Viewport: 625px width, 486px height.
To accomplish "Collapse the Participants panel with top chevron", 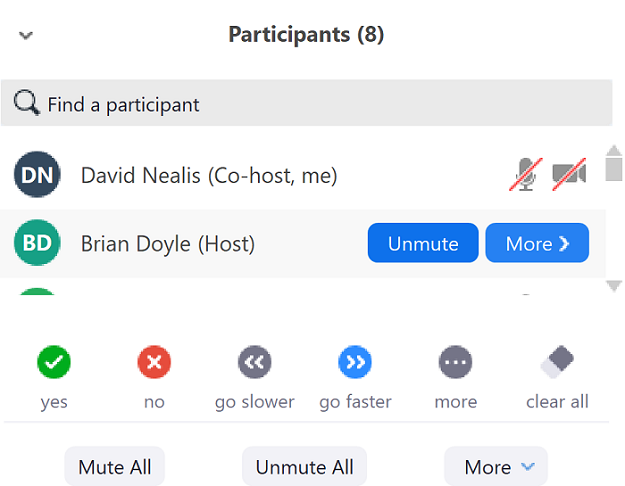I will click(x=26, y=35).
